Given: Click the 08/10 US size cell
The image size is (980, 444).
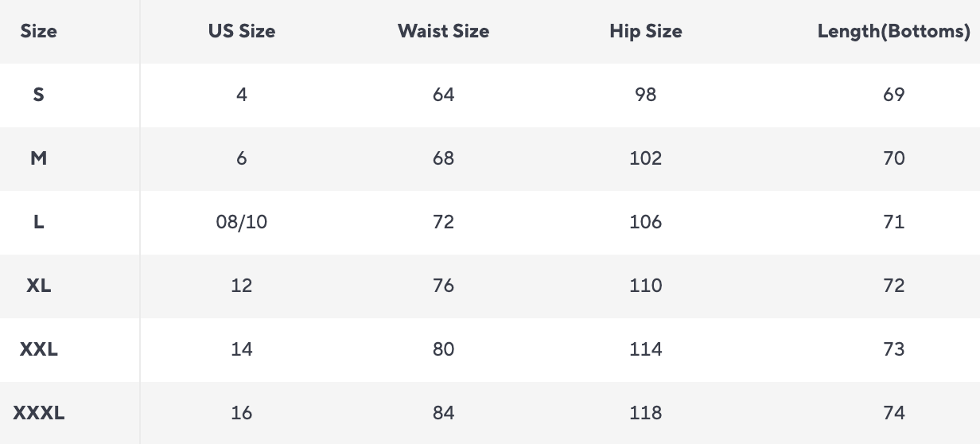Looking at the screenshot, I should coord(242,222).
